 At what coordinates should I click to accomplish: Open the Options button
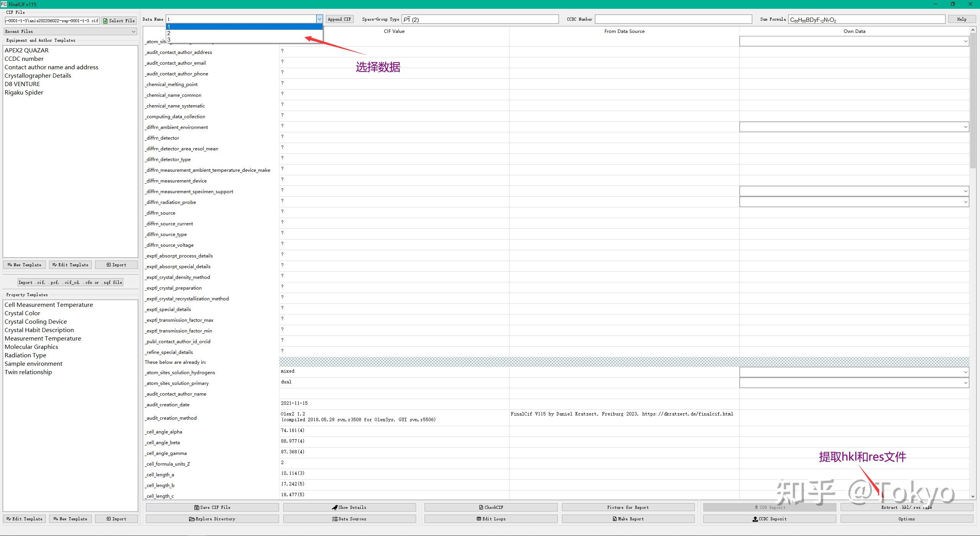click(906, 519)
